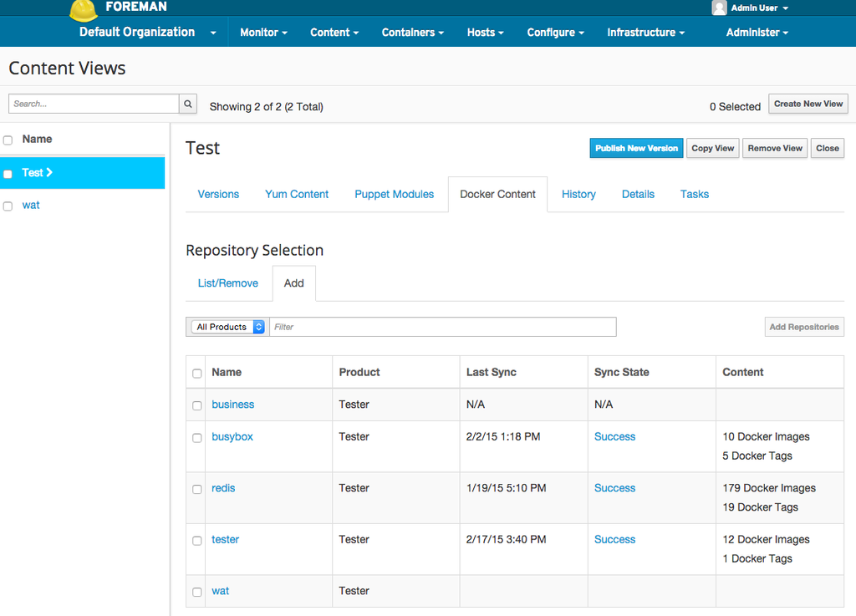Switch to the History tab
856x616 pixels.
(578, 194)
